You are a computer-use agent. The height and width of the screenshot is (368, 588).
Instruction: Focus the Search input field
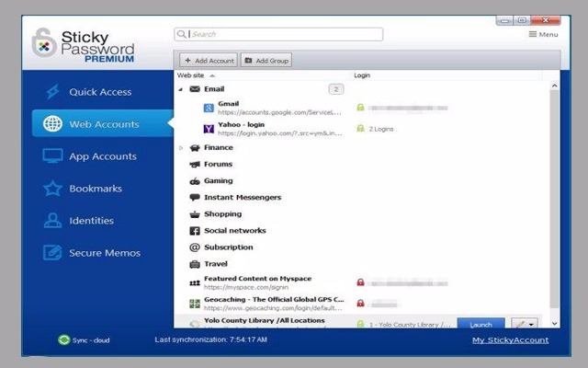click(x=278, y=34)
